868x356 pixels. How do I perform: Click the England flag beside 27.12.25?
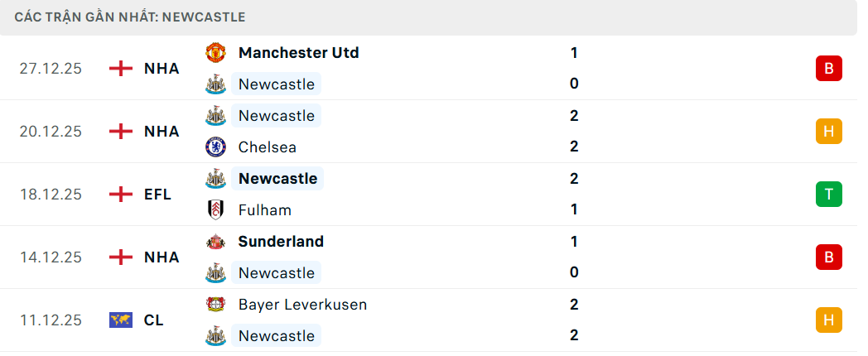(x=121, y=69)
